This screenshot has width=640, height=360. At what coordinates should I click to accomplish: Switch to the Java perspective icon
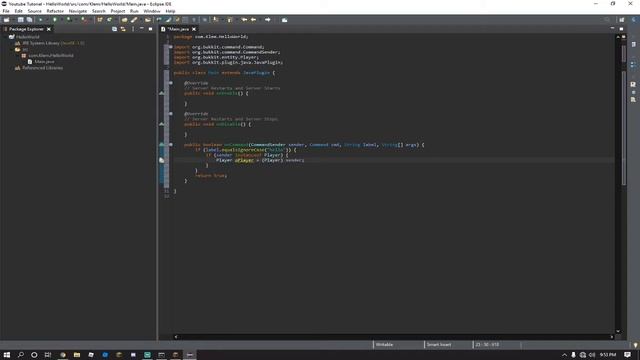pos(634,20)
